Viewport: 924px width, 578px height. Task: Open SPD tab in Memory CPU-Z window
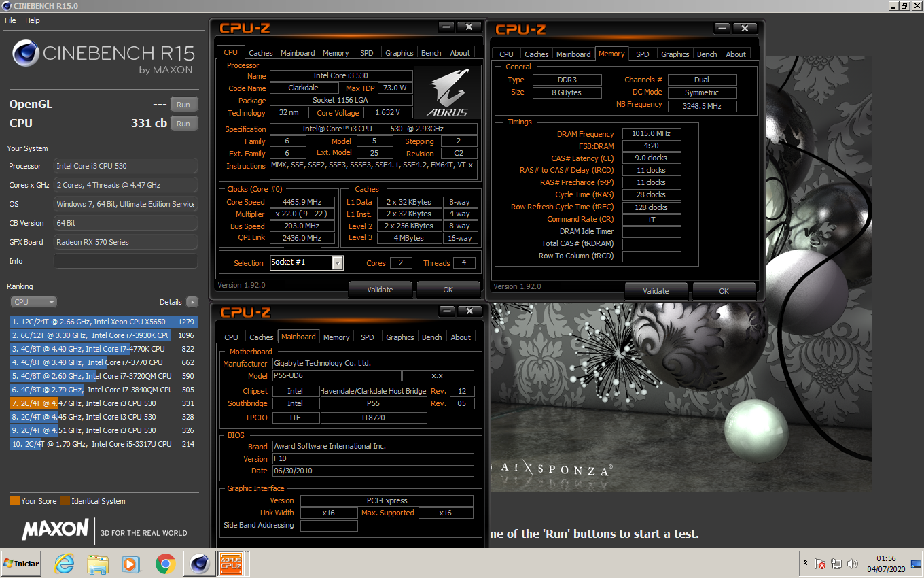[643, 54]
